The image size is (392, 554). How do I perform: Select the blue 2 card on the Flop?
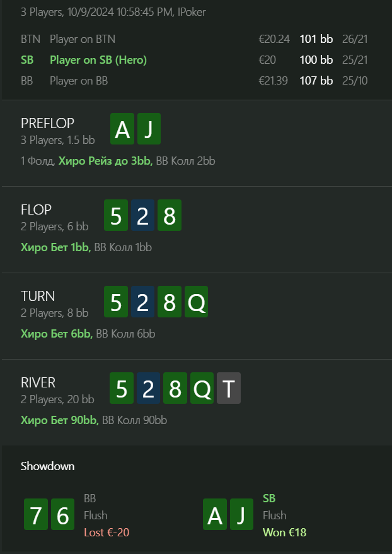click(x=142, y=216)
